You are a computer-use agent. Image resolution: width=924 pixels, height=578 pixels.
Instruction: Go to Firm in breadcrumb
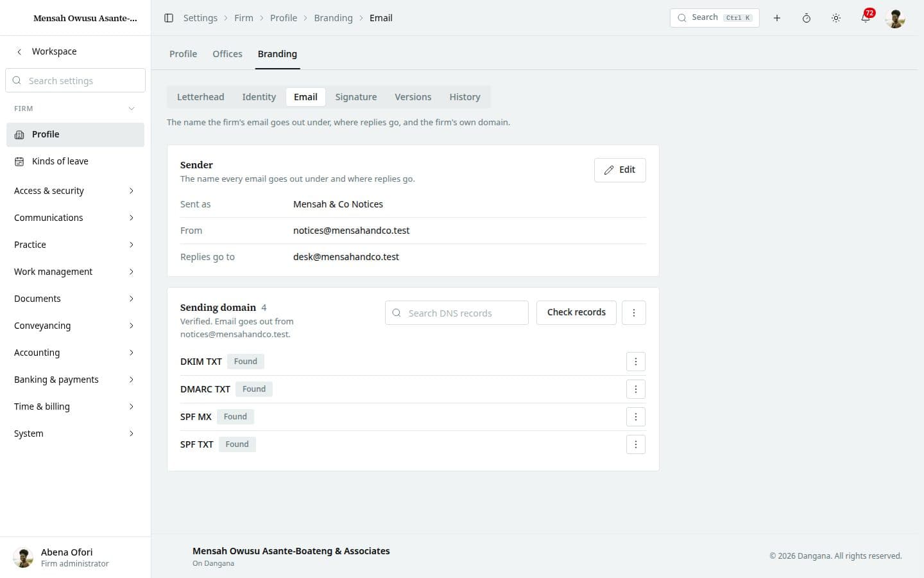[244, 18]
